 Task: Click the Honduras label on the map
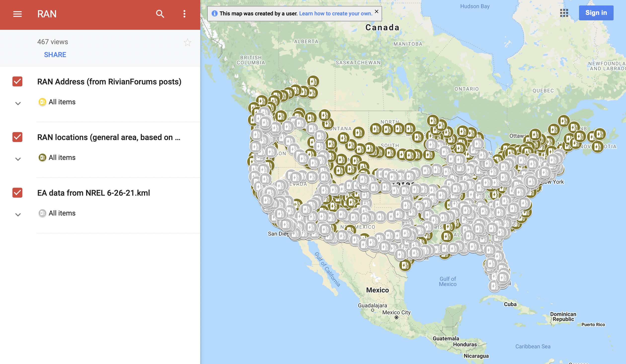coord(465,344)
